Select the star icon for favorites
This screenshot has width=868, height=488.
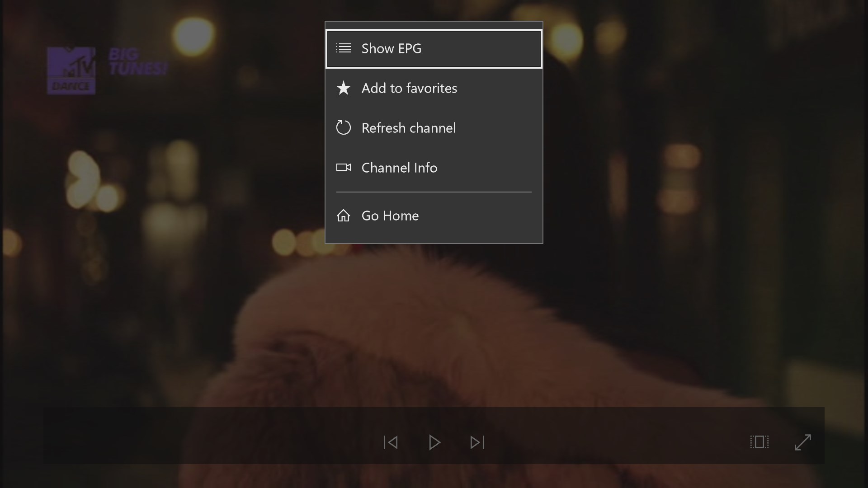344,89
